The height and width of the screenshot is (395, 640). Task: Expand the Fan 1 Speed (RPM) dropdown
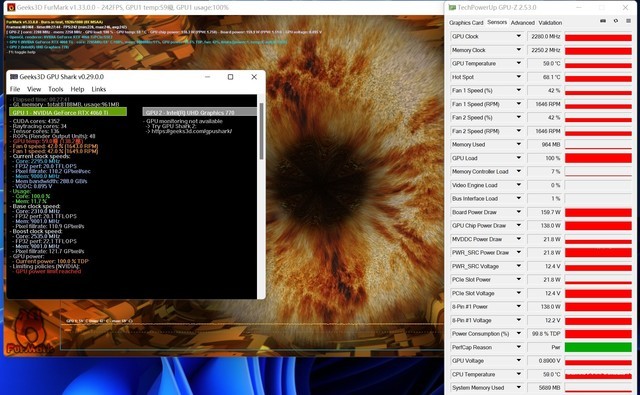(x=518, y=104)
